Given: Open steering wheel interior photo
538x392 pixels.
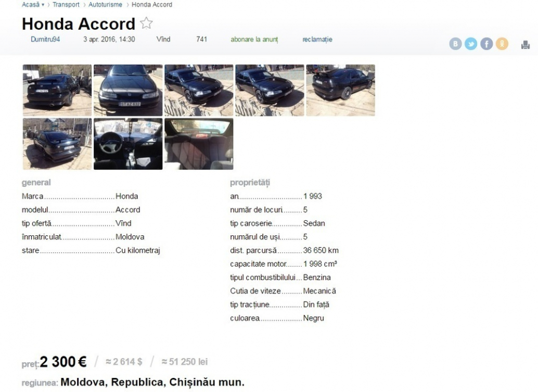Looking at the screenshot, I should coord(128,144).
